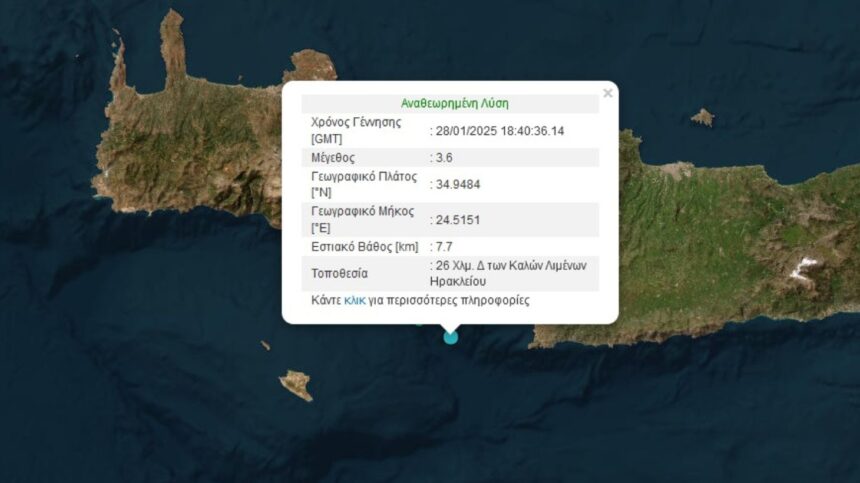
Task: Open the 'κλικ' link for more information
Action: [354, 300]
